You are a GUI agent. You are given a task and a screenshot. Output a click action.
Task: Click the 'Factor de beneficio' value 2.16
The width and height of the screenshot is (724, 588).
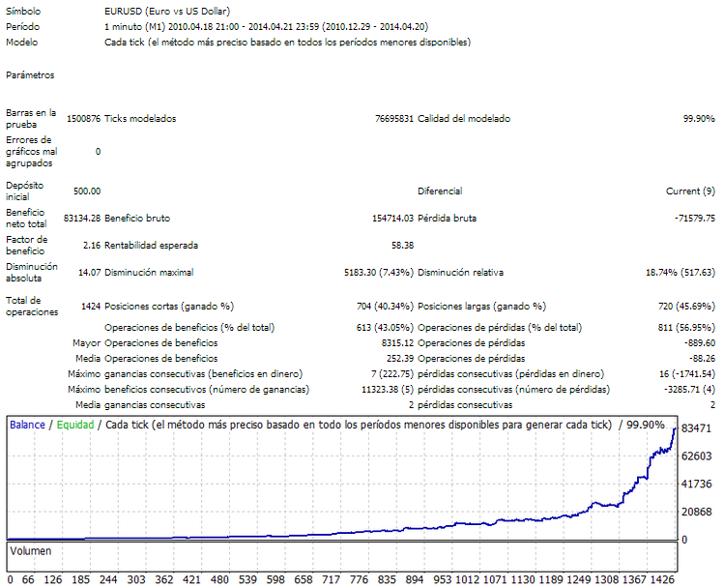click(91, 245)
